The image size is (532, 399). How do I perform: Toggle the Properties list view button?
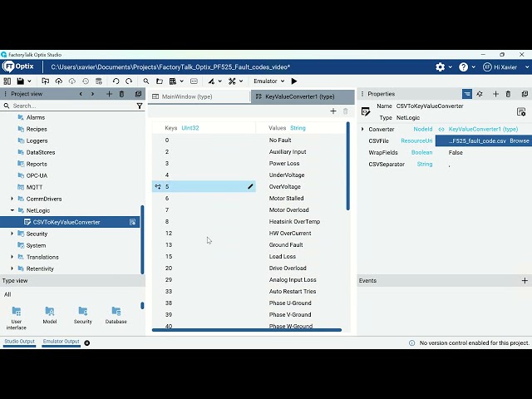pyautogui.click(x=467, y=94)
